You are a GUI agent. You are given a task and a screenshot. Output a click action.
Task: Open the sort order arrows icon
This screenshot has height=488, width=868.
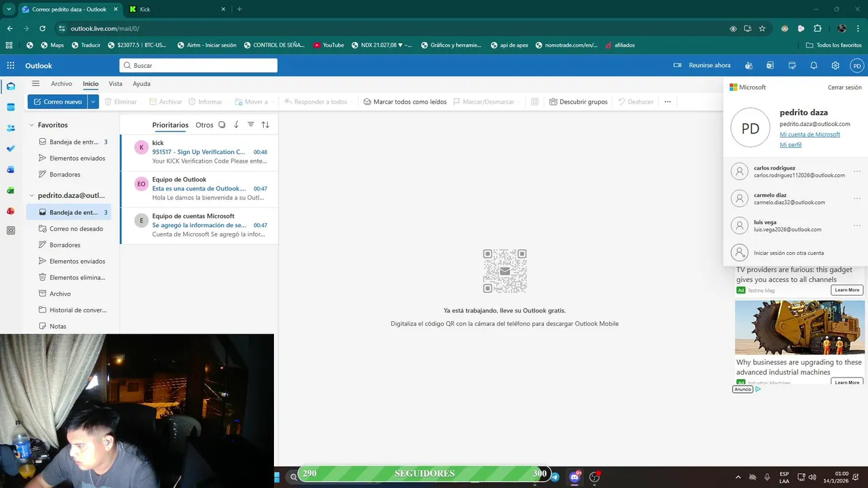tap(265, 125)
